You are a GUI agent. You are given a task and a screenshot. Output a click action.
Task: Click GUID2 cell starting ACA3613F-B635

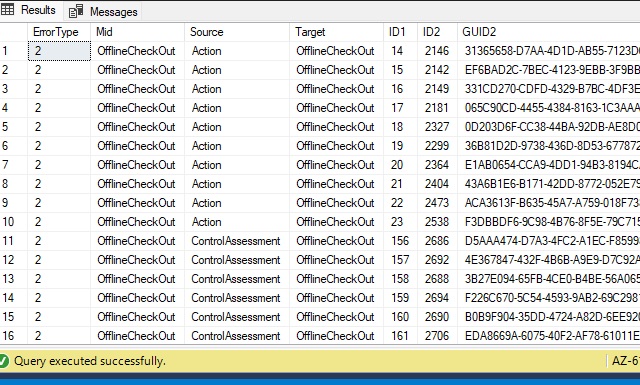coord(549,203)
